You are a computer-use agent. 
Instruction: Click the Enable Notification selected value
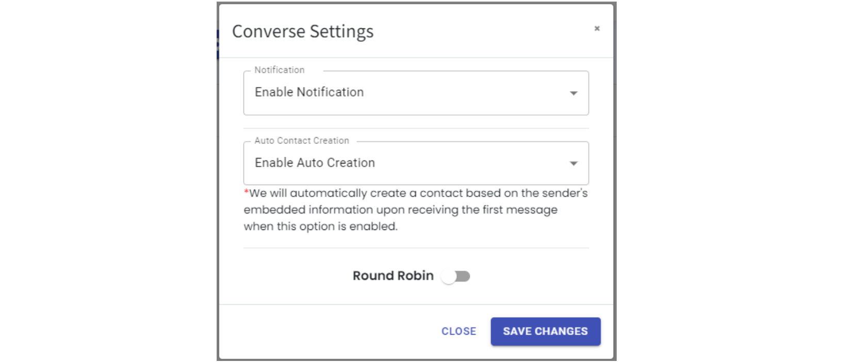pyautogui.click(x=309, y=92)
